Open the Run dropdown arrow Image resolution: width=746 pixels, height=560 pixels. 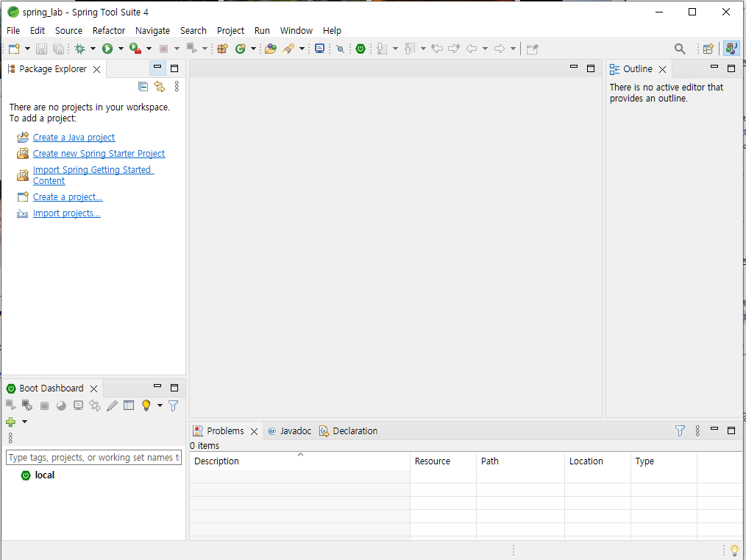[121, 49]
